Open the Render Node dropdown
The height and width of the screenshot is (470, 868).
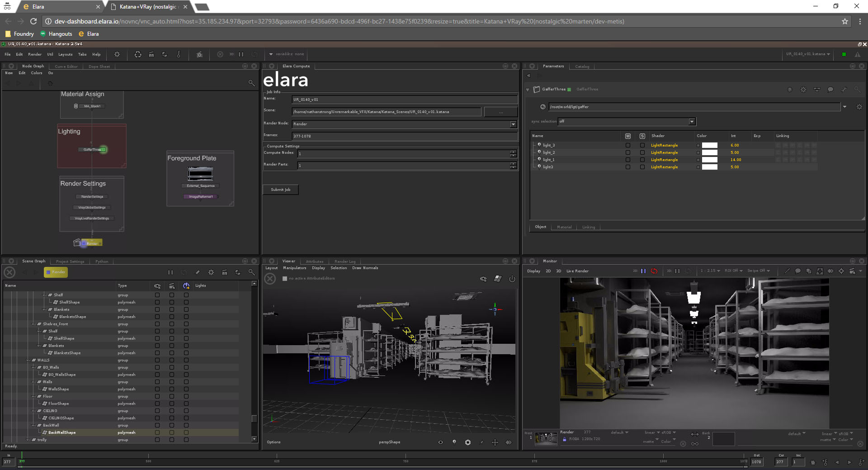pyautogui.click(x=513, y=124)
